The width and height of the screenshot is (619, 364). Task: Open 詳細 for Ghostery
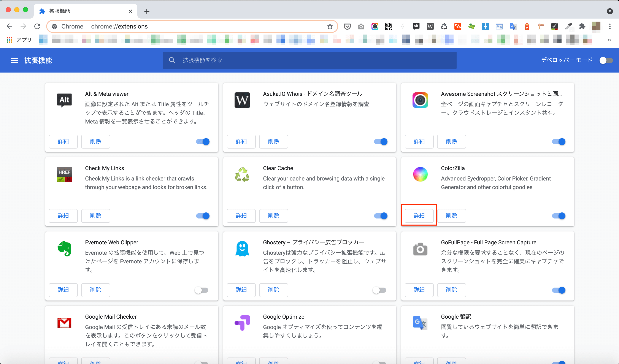[241, 290]
